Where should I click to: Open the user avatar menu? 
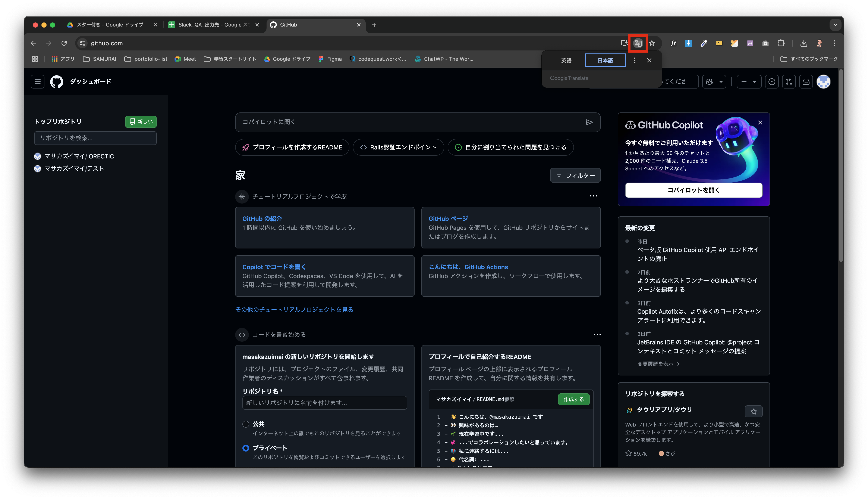824,82
